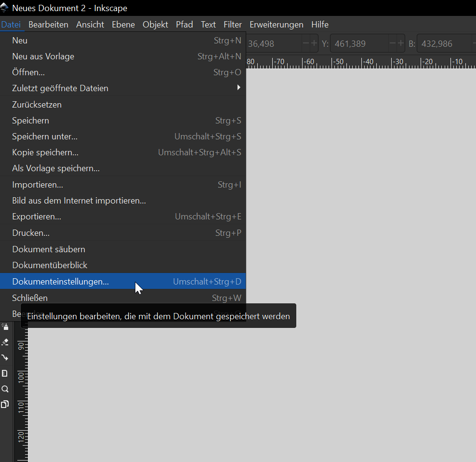
Task: Open the Ebene menu
Action: [123, 25]
